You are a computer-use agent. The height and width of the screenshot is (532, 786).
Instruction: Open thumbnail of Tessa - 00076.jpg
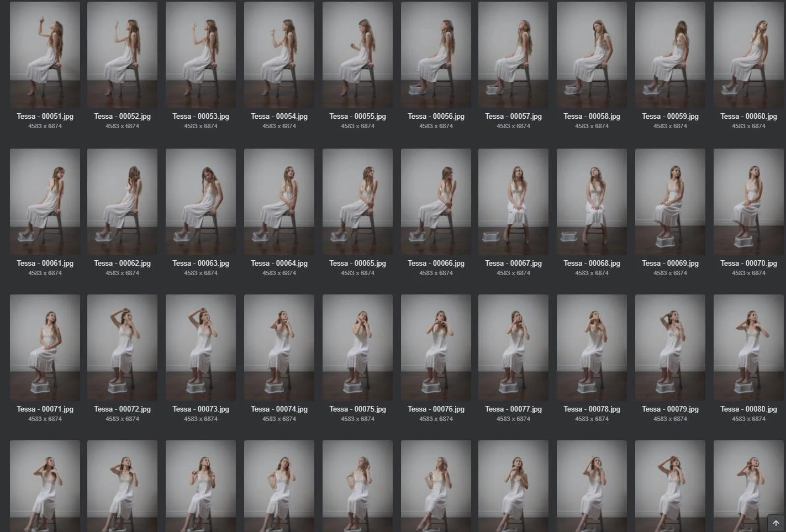pos(436,347)
